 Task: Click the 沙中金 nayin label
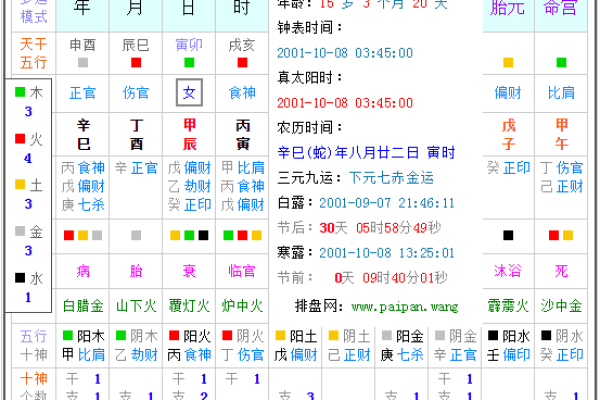tap(561, 306)
